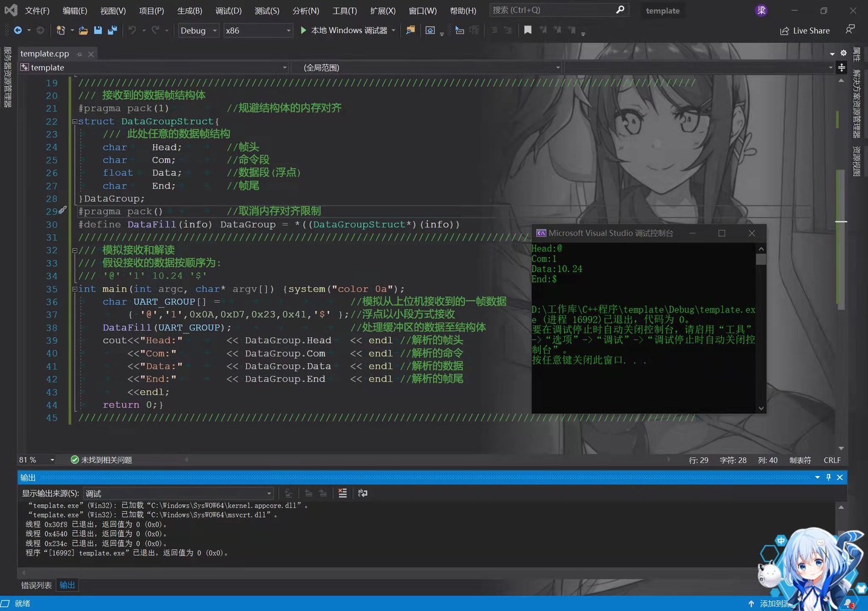Click the Open File folder icon
Image resolution: width=868 pixels, height=611 pixels.
(x=83, y=30)
